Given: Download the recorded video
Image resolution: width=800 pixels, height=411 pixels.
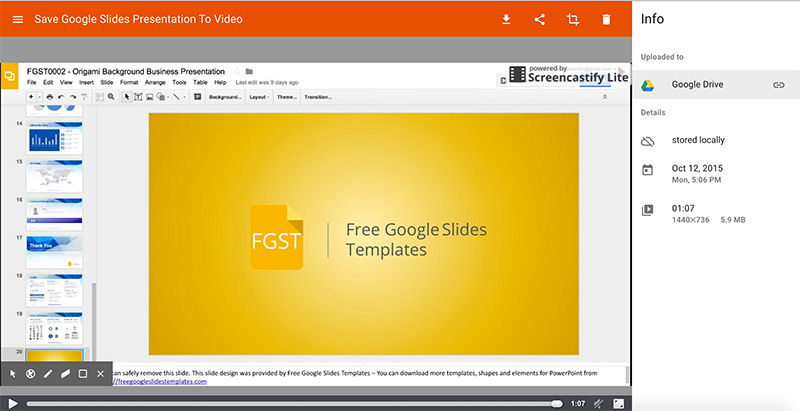Looking at the screenshot, I should coord(507,19).
